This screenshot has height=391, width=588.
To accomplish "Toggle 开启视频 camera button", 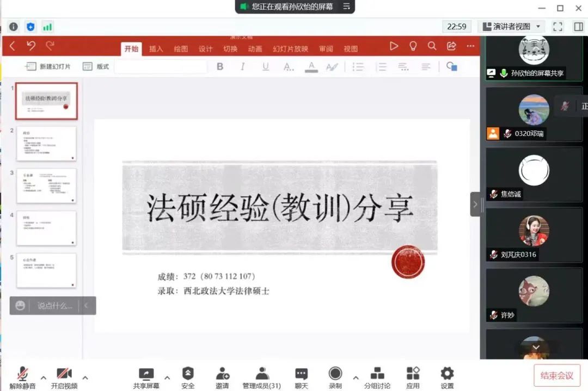I will point(64,374).
